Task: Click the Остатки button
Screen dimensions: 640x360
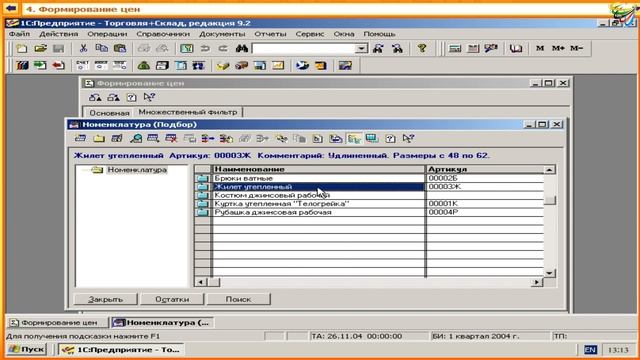Action: 172,299
